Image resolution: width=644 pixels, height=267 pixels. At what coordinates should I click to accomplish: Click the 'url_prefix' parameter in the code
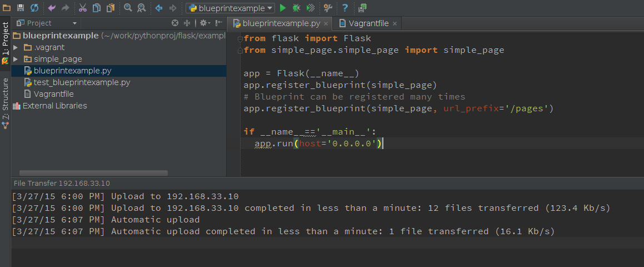click(x=471, y=109)
